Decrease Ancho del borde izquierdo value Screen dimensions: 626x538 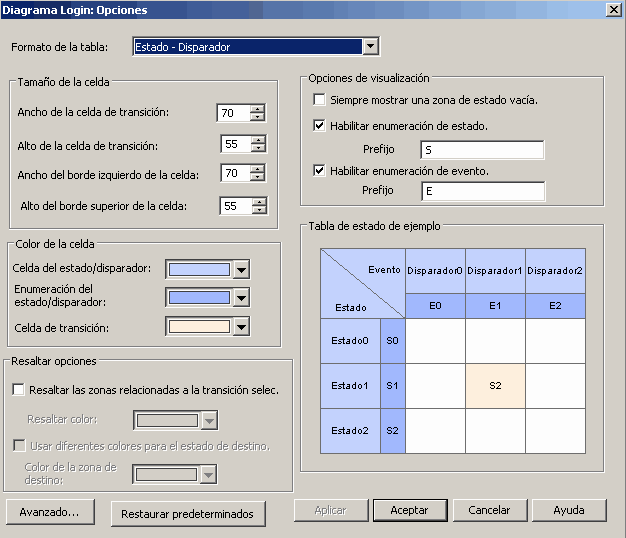click(x=258, y=177)
